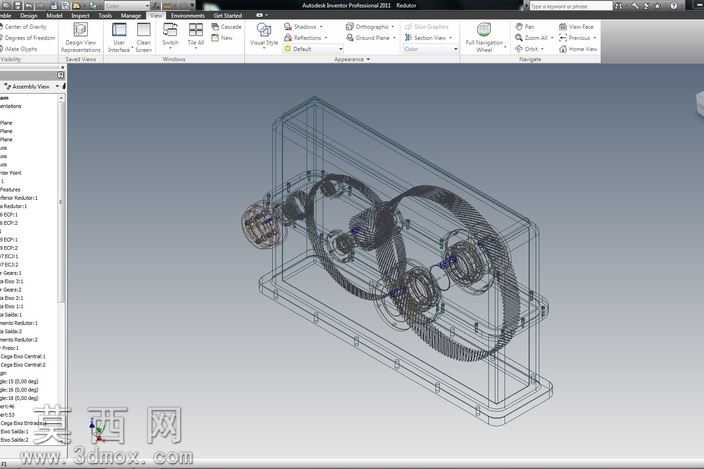Viewport: 704px width, 469px height.
Task: Select 'Eixo Saida:1' browser item
Action: point(14,431)
